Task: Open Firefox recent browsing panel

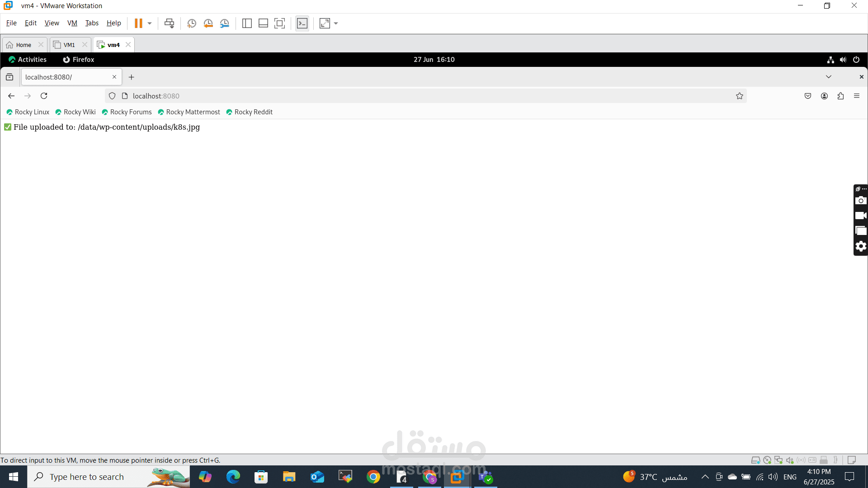Action: tap(9, 77)
